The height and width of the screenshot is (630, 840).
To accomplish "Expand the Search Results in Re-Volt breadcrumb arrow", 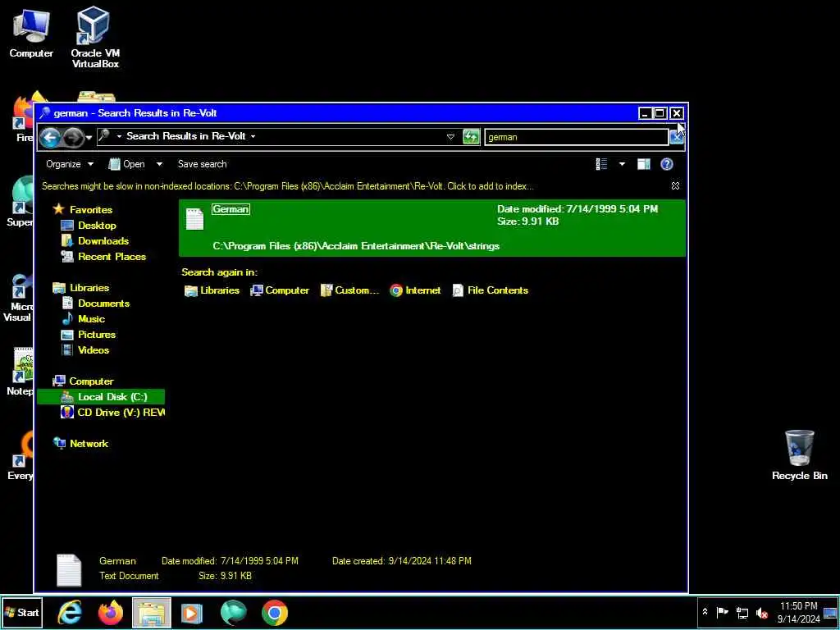I will click(253, 137).
